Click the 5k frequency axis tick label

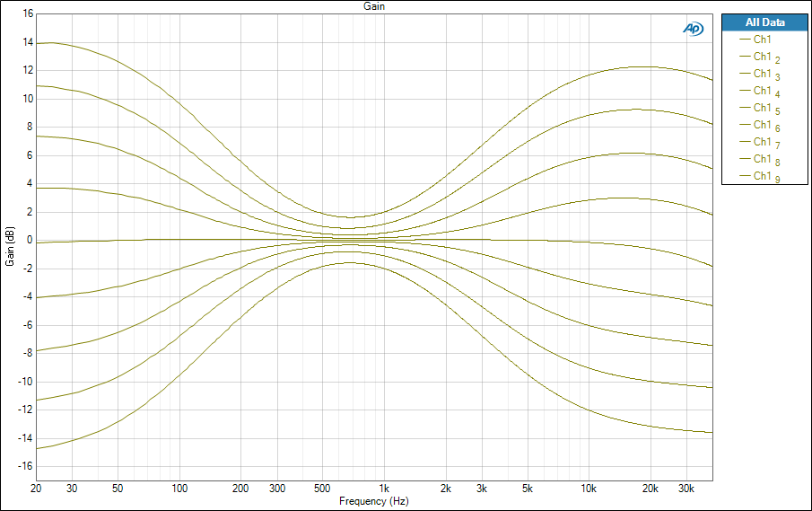[528, 489]
